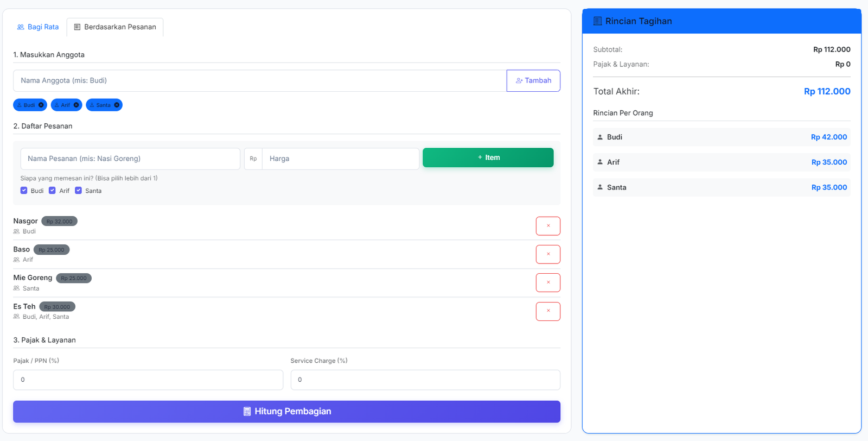
Task: Click Hitung Pembagian to calculate split
Action: pos(286,412)
